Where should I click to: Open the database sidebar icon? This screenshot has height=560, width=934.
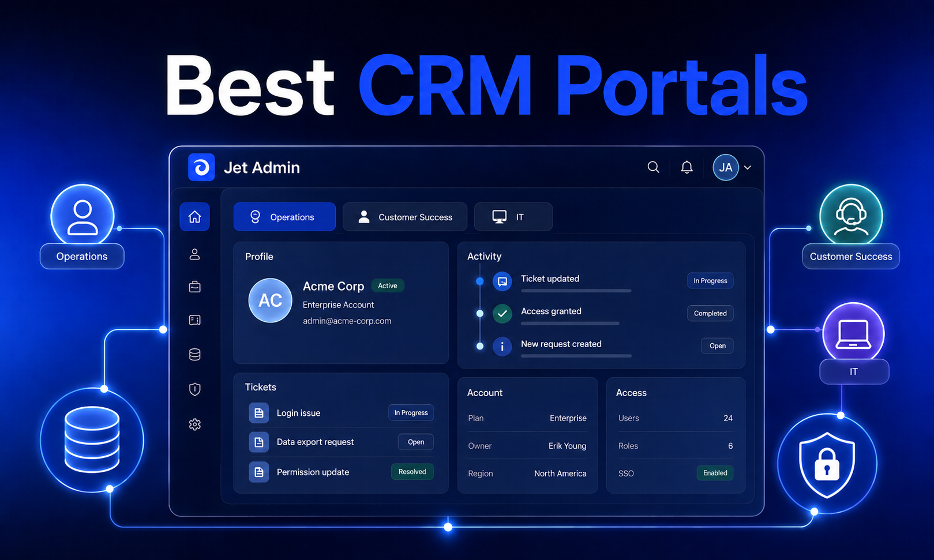click(x=195, y=355)
